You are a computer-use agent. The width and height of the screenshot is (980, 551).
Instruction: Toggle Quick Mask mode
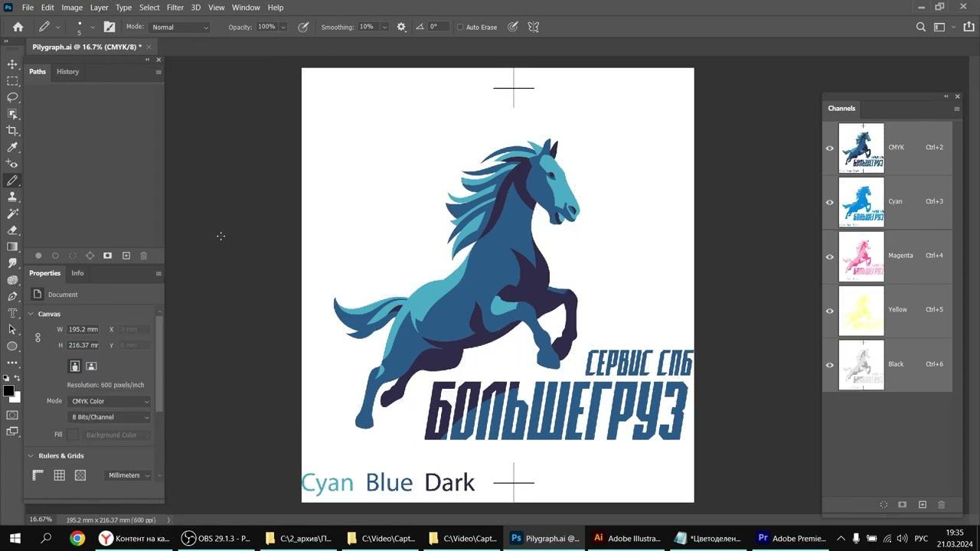coord(12,415)
